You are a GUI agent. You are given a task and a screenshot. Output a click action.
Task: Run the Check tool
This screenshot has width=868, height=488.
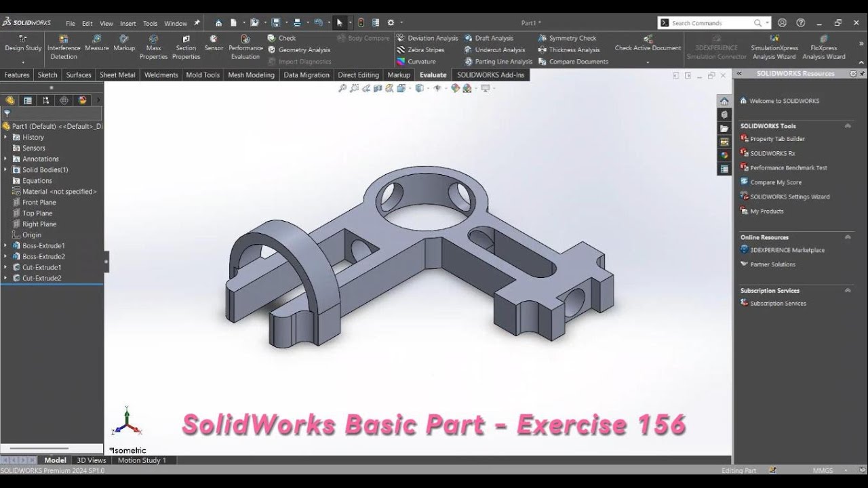pyautogui.click(x=281, y=38)
